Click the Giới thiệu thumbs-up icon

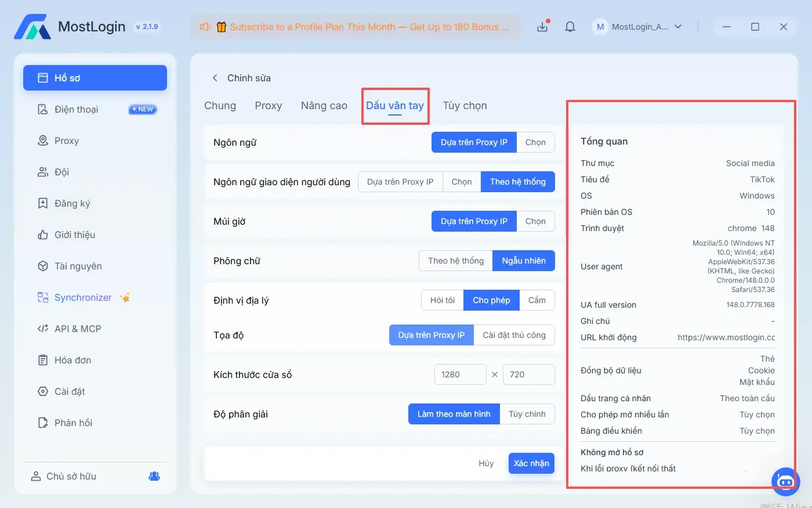click(x=42, y=235)
